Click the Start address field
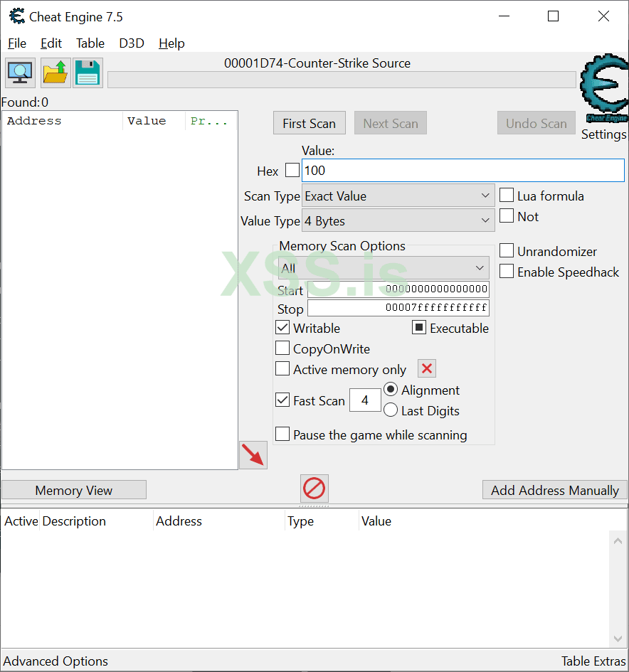Screen dimensions: 629x672 click(398, 289)
